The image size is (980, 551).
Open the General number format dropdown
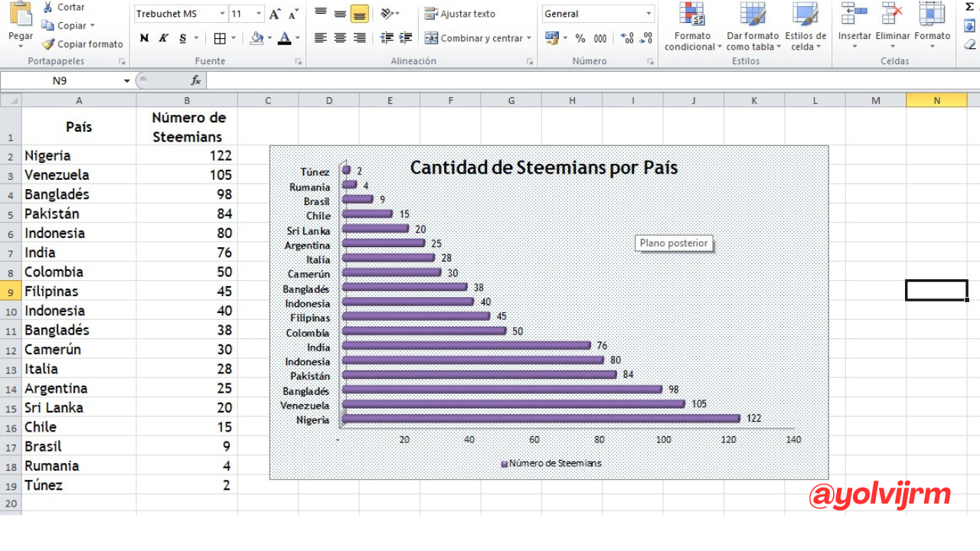649,14
